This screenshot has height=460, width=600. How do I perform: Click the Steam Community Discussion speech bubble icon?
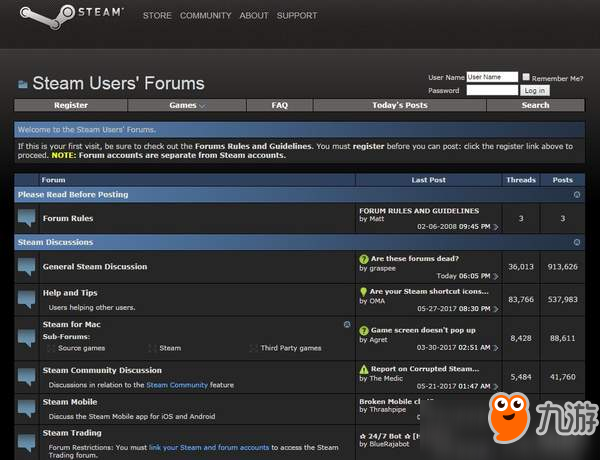[27, 377]
